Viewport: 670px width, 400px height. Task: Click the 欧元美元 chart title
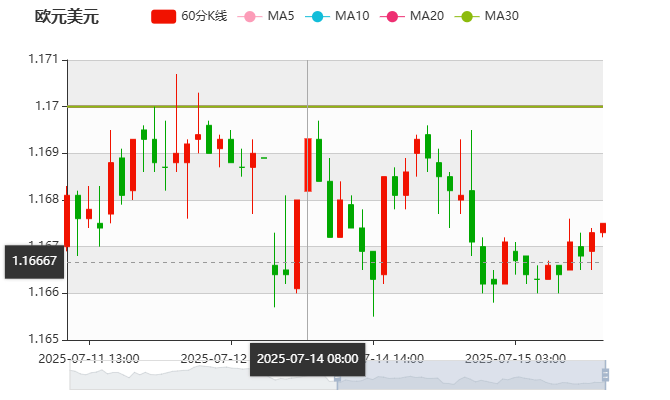tap(67, 17)
